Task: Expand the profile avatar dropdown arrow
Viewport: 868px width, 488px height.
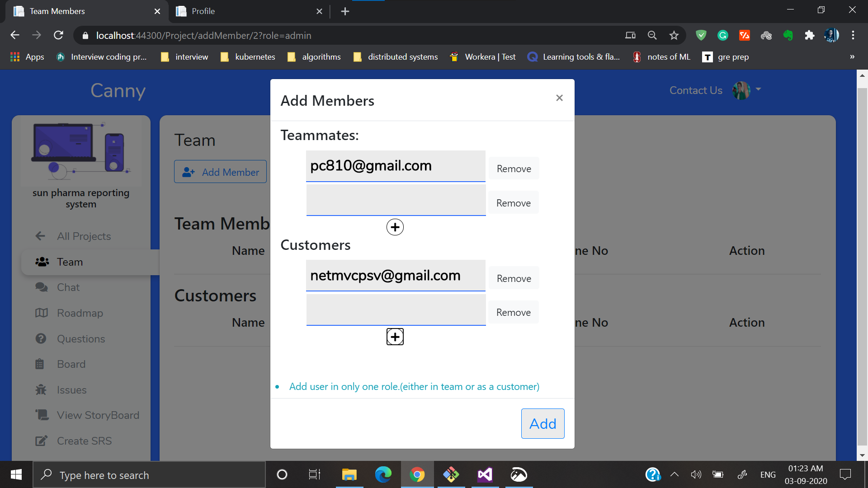Action: (758, 89)
